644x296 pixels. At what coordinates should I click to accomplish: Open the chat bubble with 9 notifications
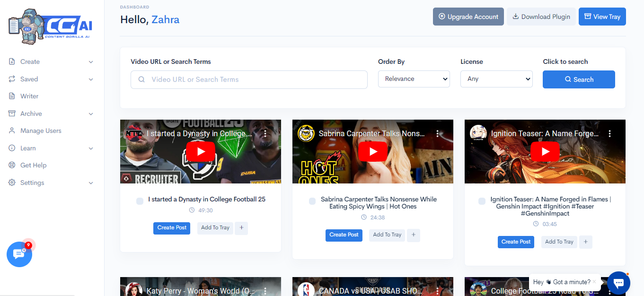19,254
